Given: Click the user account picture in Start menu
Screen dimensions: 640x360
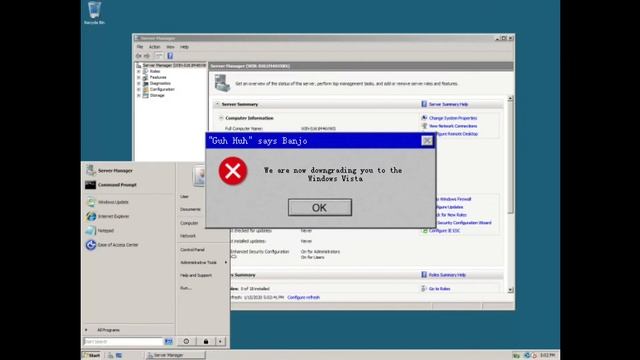Looking at the screenshot, I should coord(199,176).
